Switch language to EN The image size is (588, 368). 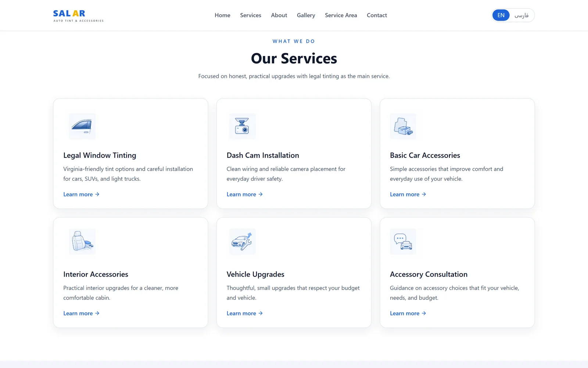[501, 15]
